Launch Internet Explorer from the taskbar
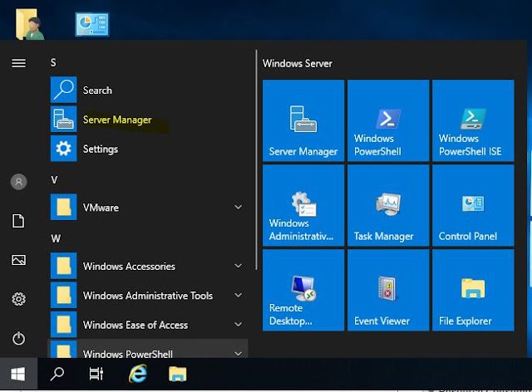This screenshot has width=532, height=392. pyautogui.click(x=137, y=374)
